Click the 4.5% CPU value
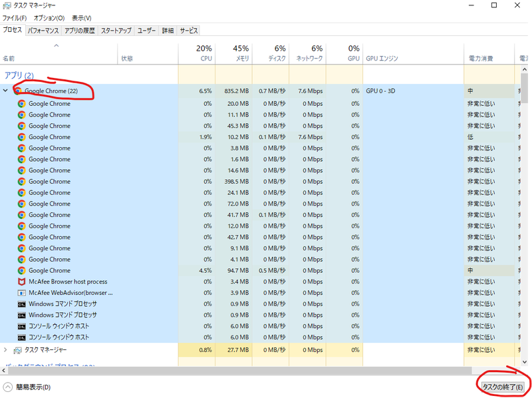 click(x=205, y=271)
